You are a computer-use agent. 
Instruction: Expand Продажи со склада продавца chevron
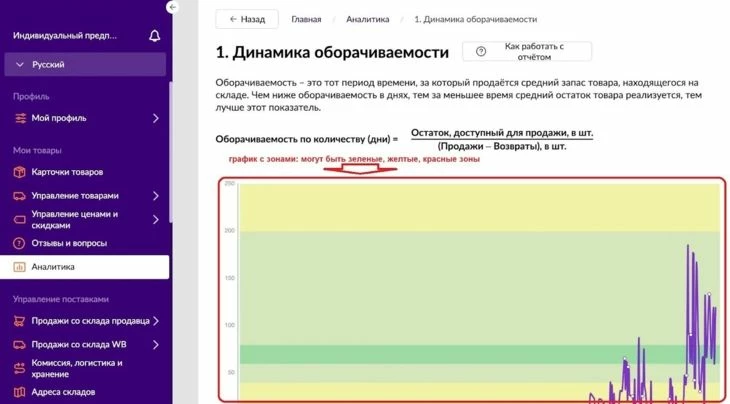click(x=155, y=321)
